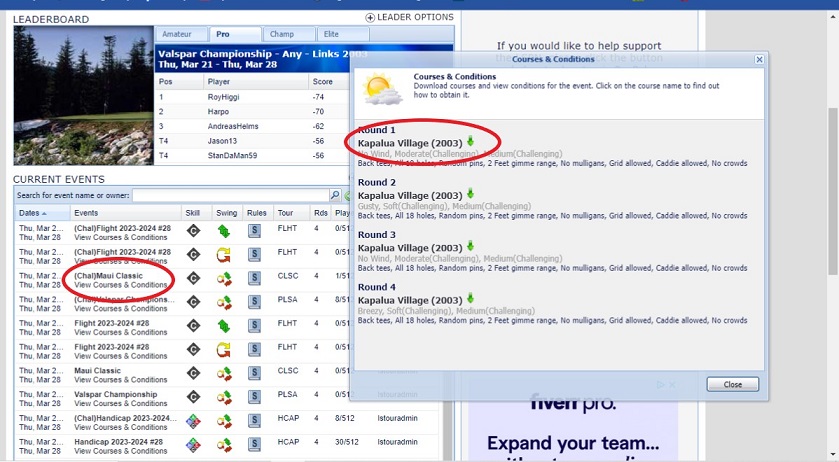This screenshot has width=839, height=462.
Task: Open the Champ leaderboard tab
Action: 289,34
